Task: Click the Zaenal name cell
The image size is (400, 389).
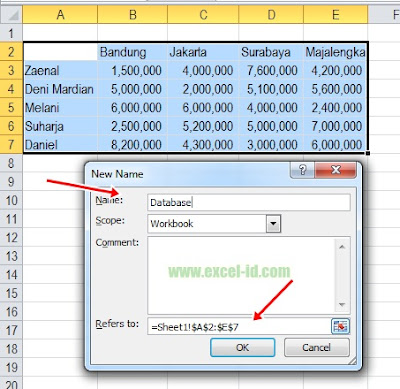Action: 60,70
